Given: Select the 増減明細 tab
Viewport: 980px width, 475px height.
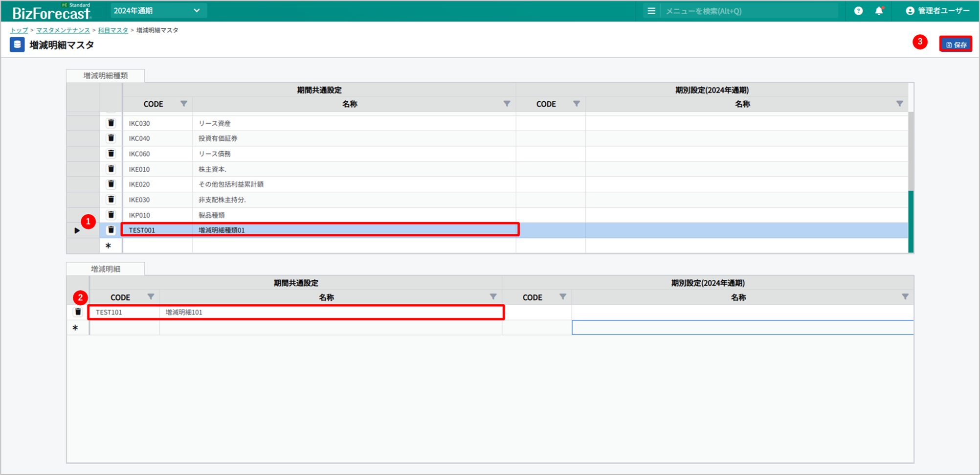Looking at the screenshot, I should [106, 269].
